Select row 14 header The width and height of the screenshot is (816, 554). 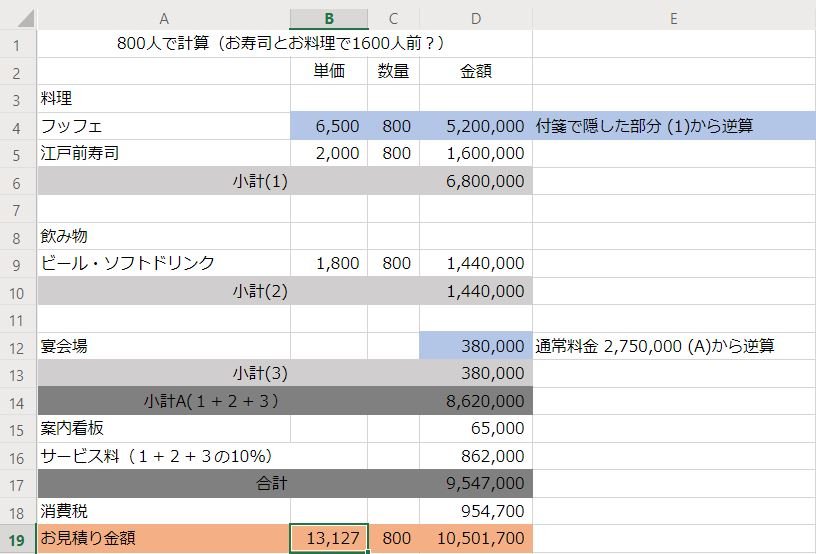pos(17,402)
